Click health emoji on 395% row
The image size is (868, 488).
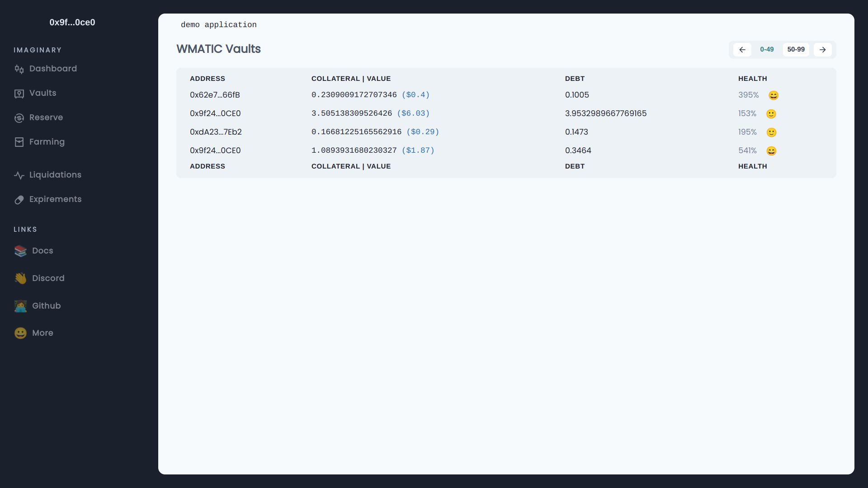[774, 95]
